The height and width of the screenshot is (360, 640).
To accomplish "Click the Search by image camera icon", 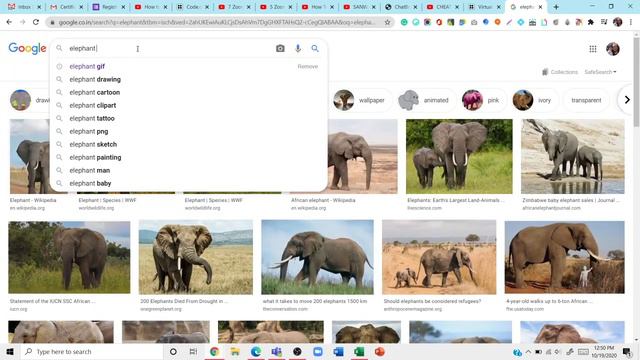I will (280, 48).
